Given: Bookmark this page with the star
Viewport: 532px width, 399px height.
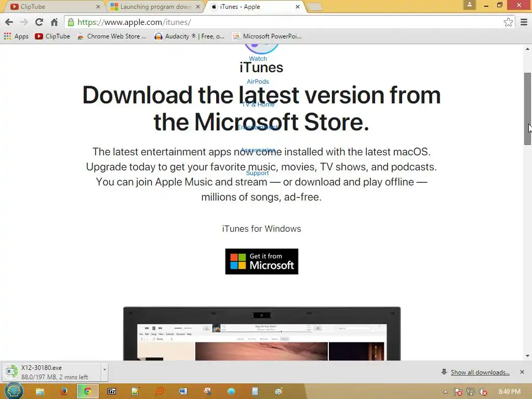Looking at the screenshot, I should click(x=508, y=22).
